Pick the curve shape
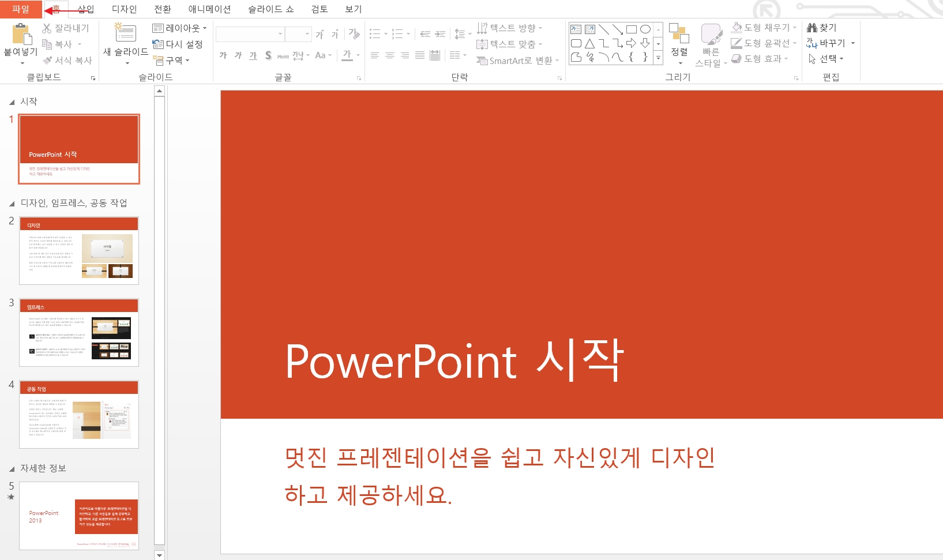This screenshot has height=560, width=943. 617,57
